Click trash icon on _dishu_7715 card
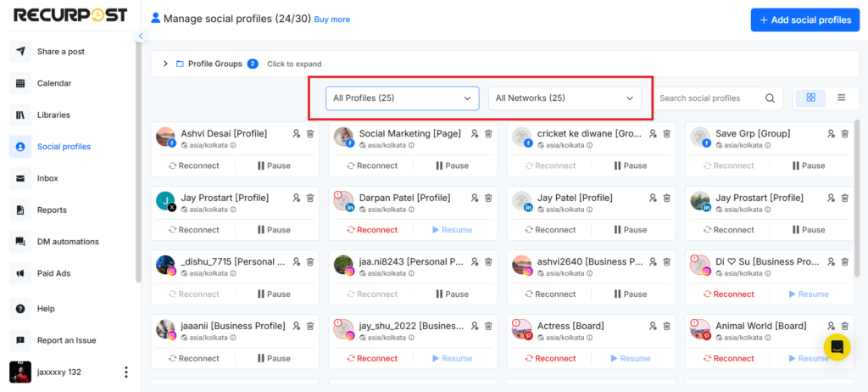Screen dimensions: 868x392 coord(310,261)
